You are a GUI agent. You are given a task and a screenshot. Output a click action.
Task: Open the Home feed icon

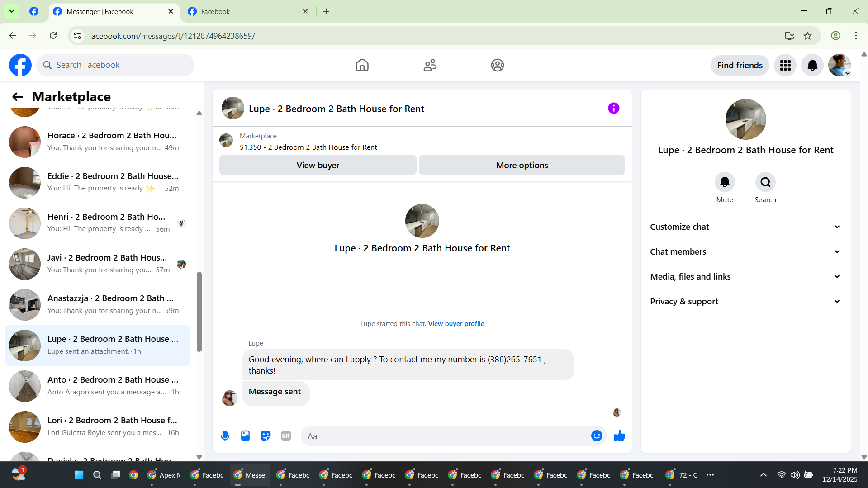[362, 65]
